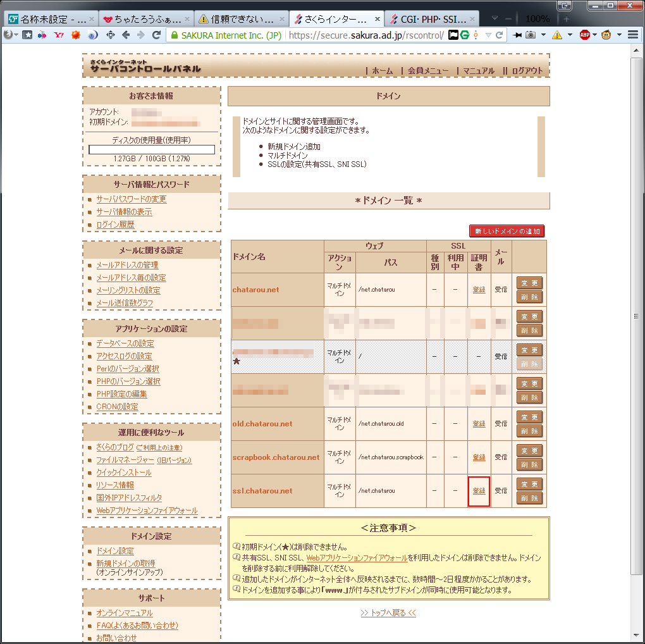This screenshot has width=645, height=644.
Task: Click the scrollbar down arrow
Action: point(636,635)
